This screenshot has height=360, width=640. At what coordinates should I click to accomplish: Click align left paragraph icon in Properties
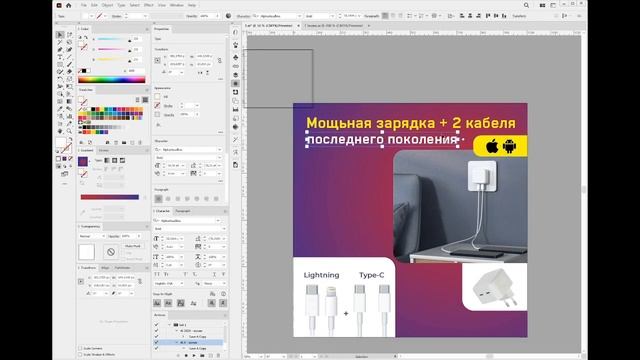click(158, 199)
